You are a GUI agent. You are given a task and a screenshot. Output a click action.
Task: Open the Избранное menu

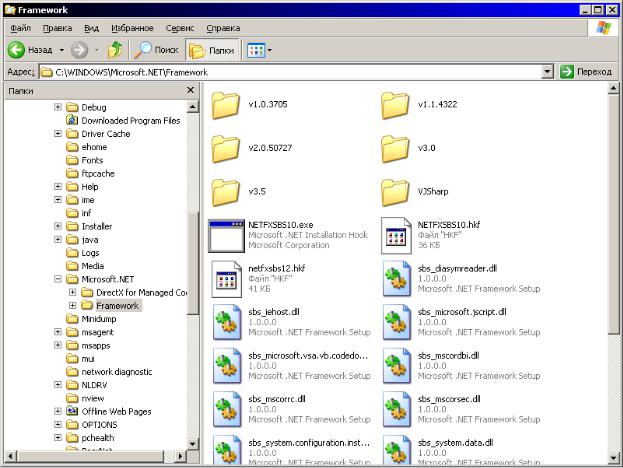(132, 28)
